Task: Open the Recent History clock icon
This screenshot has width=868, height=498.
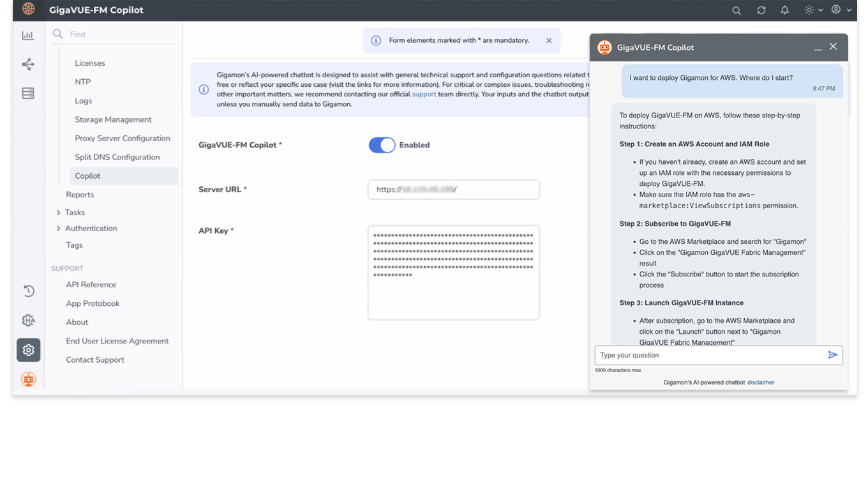Action: tap(28, 290)
